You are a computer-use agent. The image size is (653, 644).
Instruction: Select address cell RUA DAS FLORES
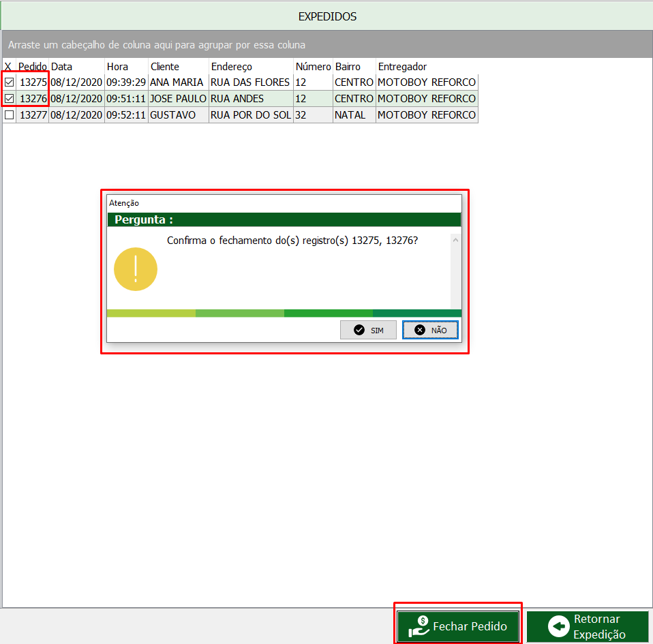[x=251, y=82]
